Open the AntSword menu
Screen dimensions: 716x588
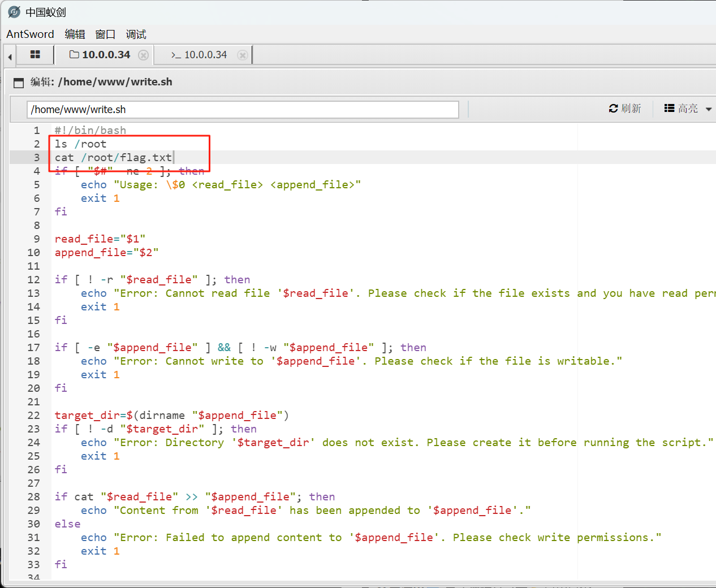[30, 34]
